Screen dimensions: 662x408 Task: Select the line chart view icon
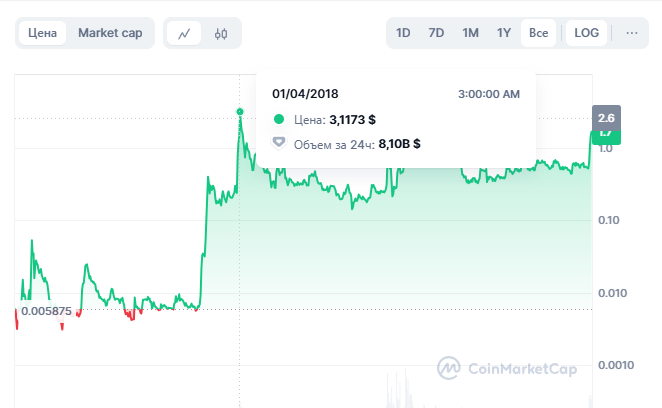(x=184, y=33)
